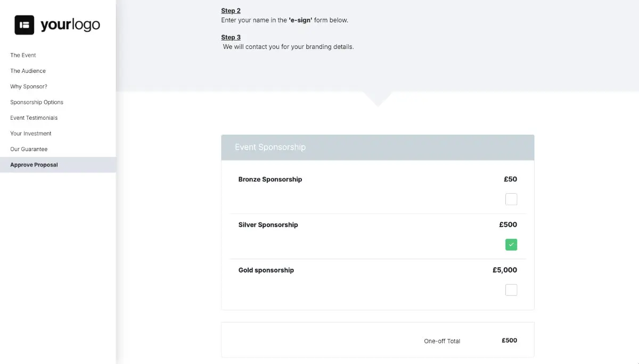
Task: View the Event Testimonials section
Action: (x=34, y=118)
